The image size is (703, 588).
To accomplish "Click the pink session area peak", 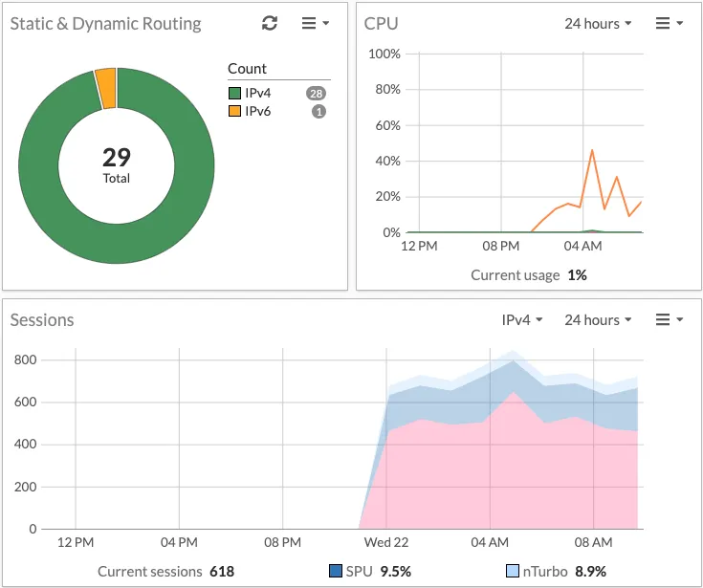I will click(514, 393).
